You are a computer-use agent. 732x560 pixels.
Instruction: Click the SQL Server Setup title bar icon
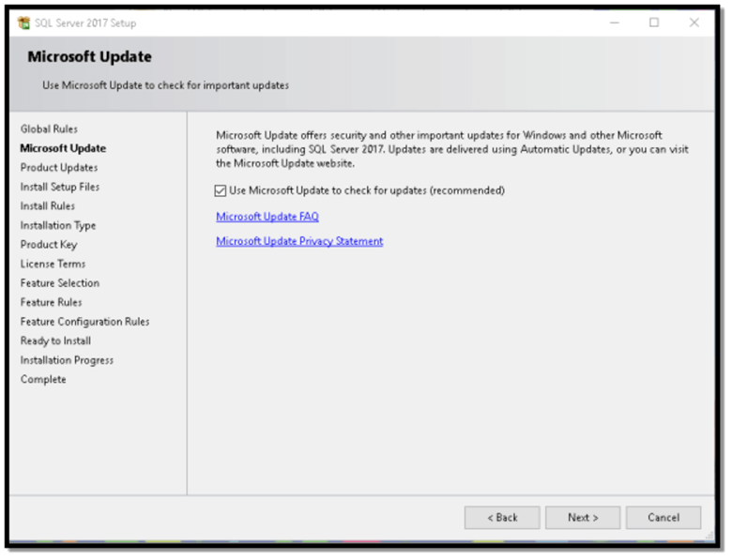click(23, 23)
